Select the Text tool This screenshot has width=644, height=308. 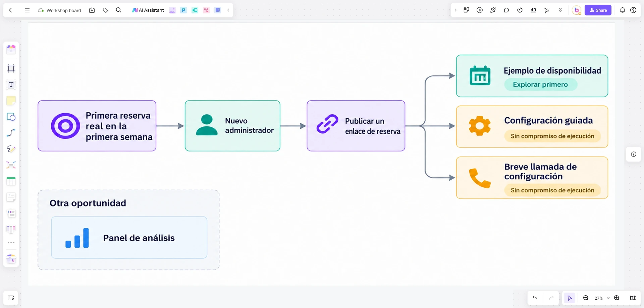coord(11,84)
